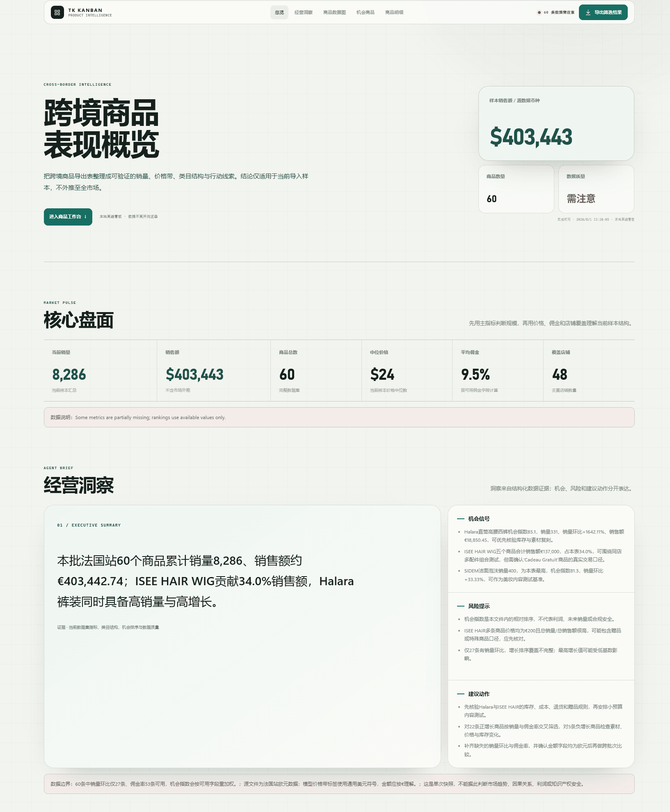The width and height of the screenshot is (670, 812).
Task: Click the TK KANBAN brand title
Action: tap(85, 10)
